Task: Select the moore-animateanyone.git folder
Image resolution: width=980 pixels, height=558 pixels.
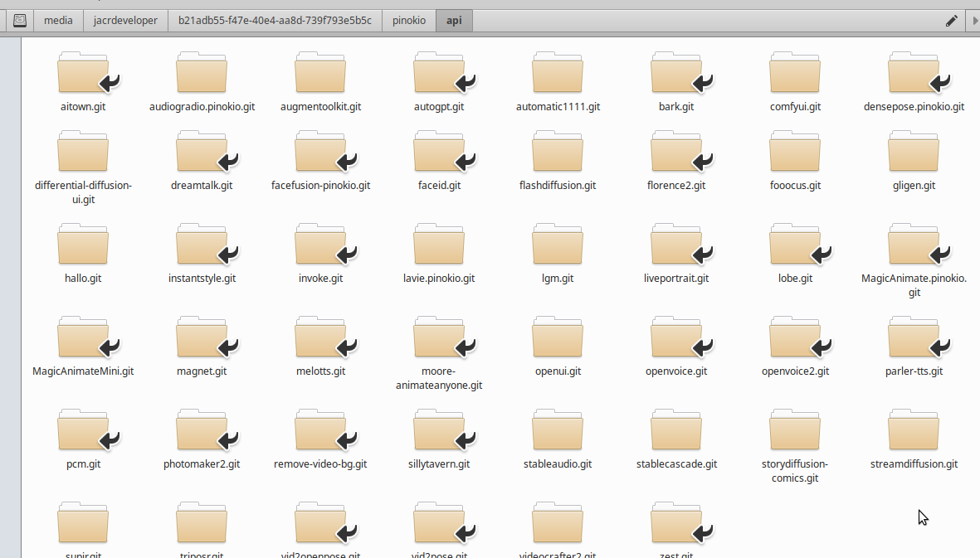Action: 439,338
